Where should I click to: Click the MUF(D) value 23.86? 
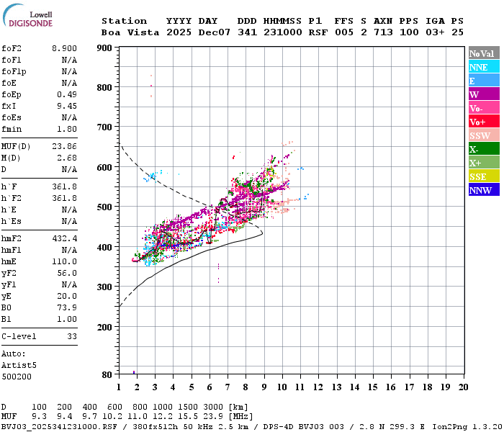click(x=64, y=147)
